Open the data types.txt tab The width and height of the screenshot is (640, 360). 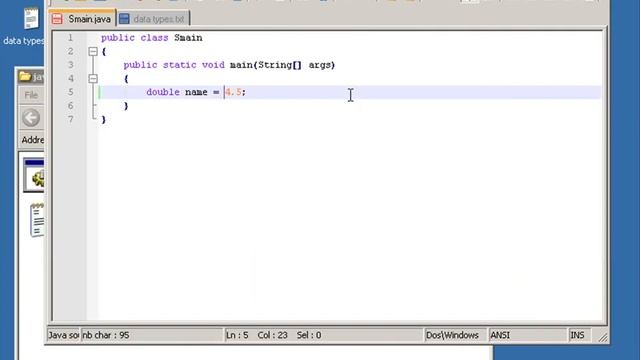point(153,19)
